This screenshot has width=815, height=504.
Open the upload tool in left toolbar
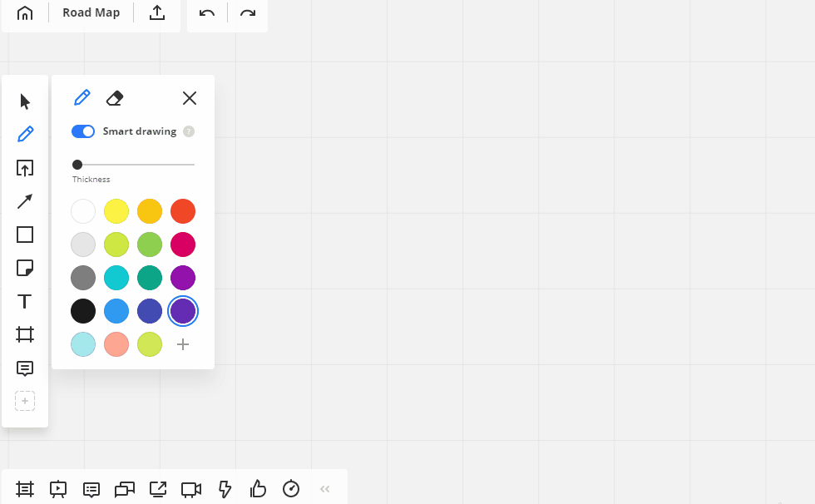coord(24,168)
